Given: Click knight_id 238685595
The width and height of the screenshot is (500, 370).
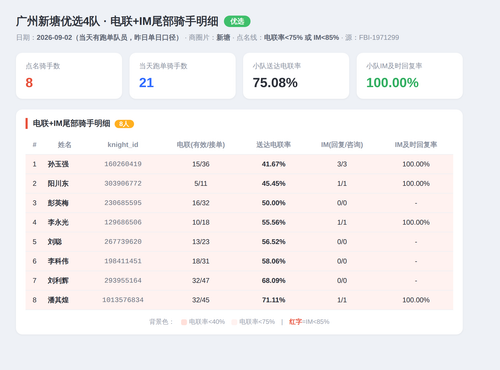Looking at the screenshot, I should tap(123, 203).
